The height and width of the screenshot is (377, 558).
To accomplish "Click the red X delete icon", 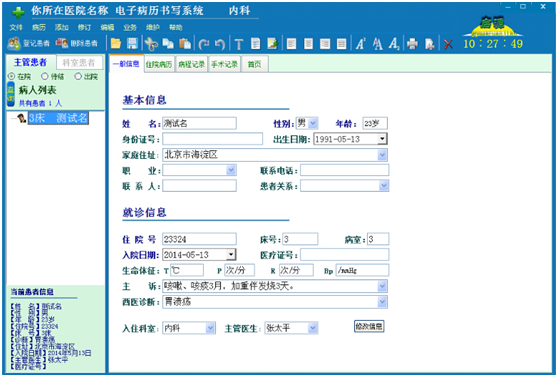I will tap(448, 44).
